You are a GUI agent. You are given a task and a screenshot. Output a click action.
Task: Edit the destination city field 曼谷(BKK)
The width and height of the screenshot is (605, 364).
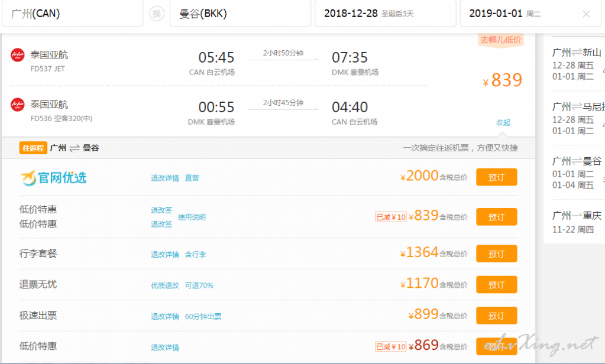[x=240, y=14]
